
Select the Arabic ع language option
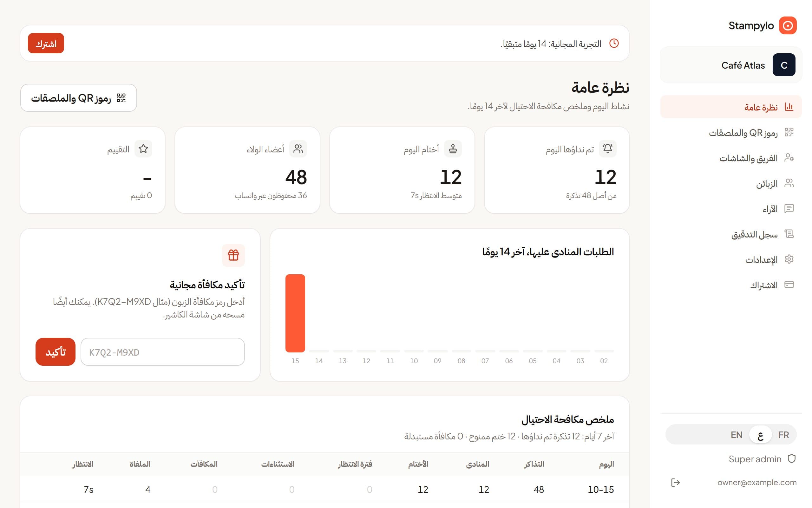click(x=760, y=435)
